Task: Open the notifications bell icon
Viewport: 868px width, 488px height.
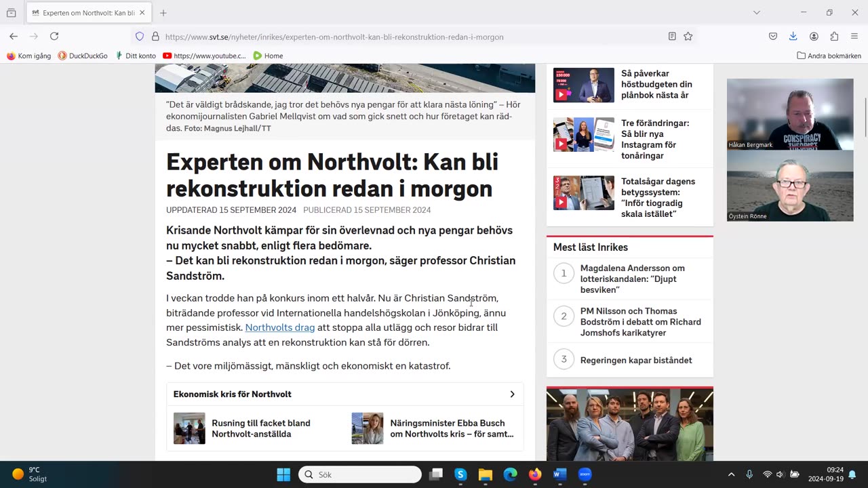Action: (852, 474)
